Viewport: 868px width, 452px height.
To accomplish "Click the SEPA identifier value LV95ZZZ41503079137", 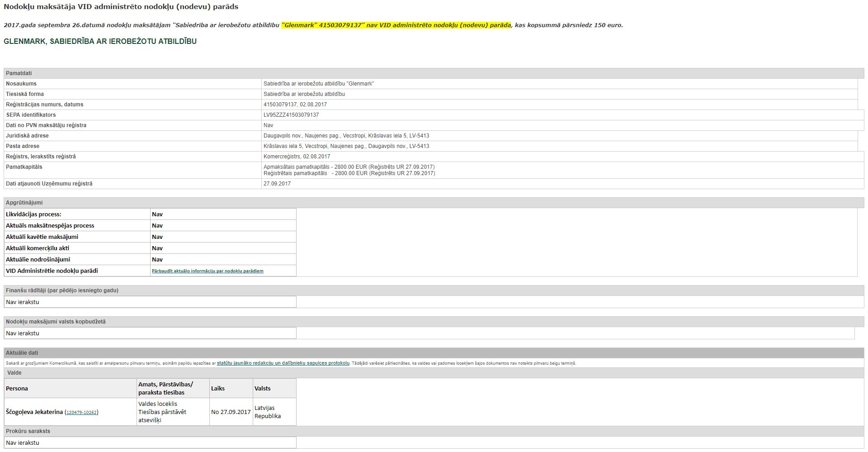I will [291, 115].
